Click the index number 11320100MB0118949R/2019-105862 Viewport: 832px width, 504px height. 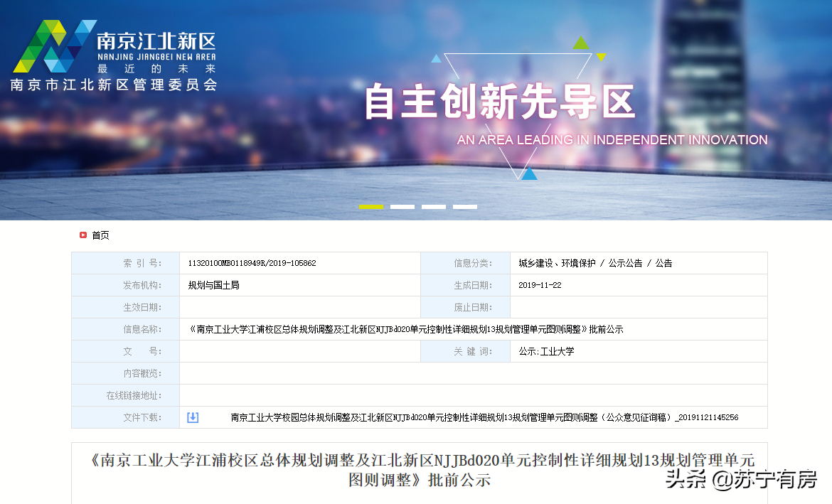(252, 263)
